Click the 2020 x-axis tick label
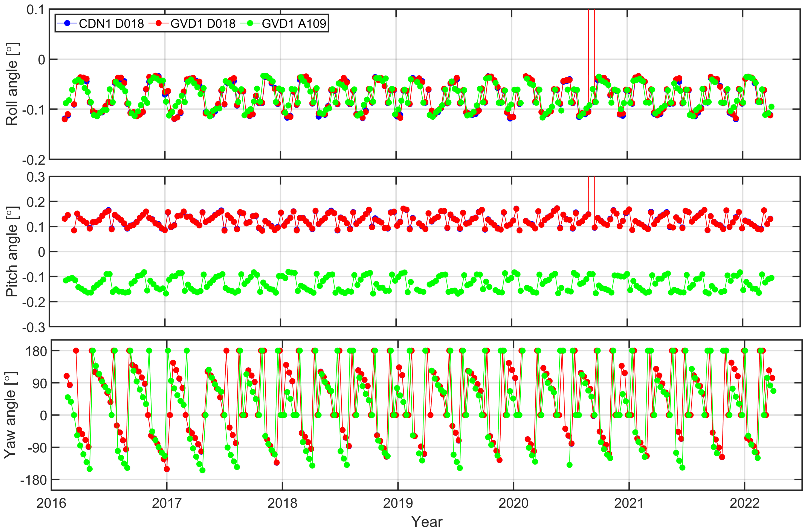Screen dimensions: 808x532 point(513,503)
